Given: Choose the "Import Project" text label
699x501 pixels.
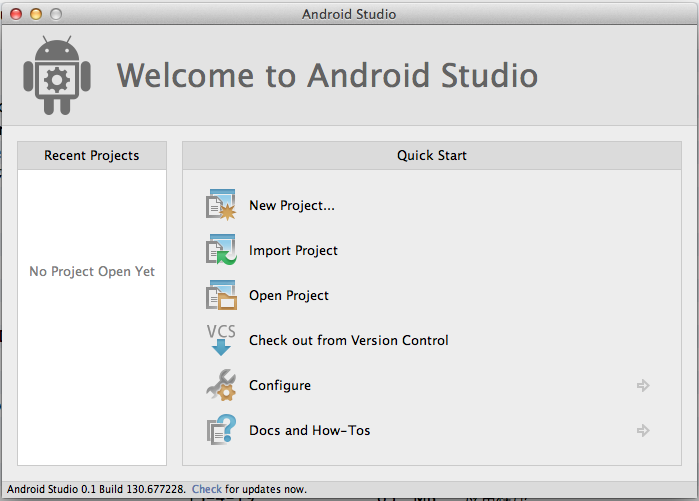Looking at the screenshot, I should 293,250.
